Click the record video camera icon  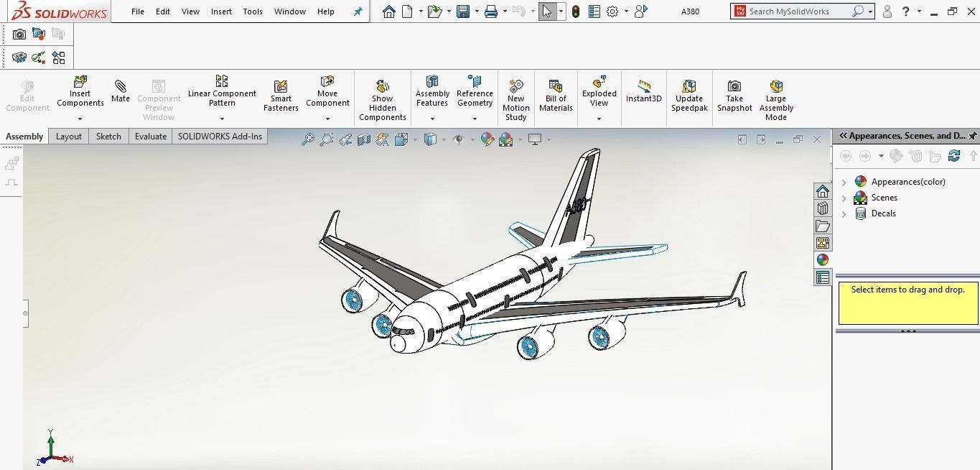click(39, 34)
